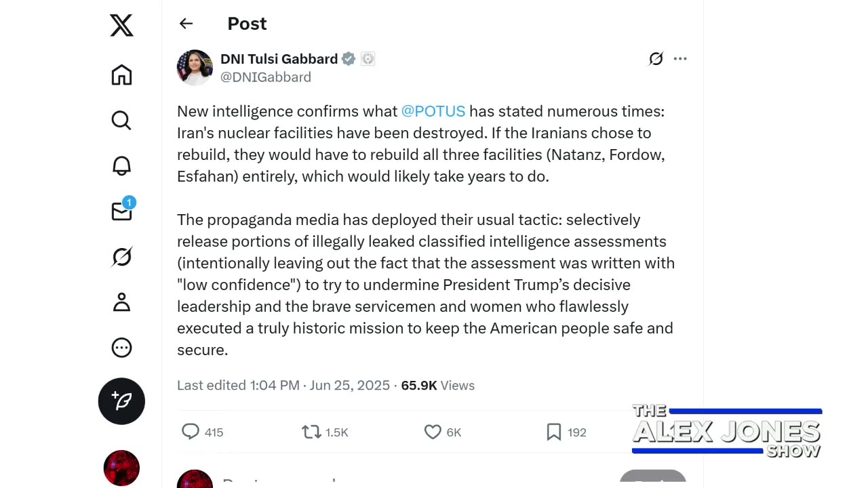Screen dimensions: 868x488
Task: Go back with the arrow icon
Action: (186, 24)
